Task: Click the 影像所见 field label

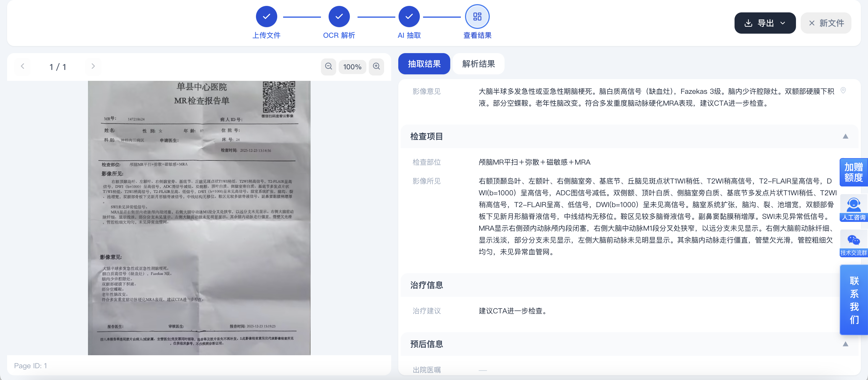Action: point(427,181)
